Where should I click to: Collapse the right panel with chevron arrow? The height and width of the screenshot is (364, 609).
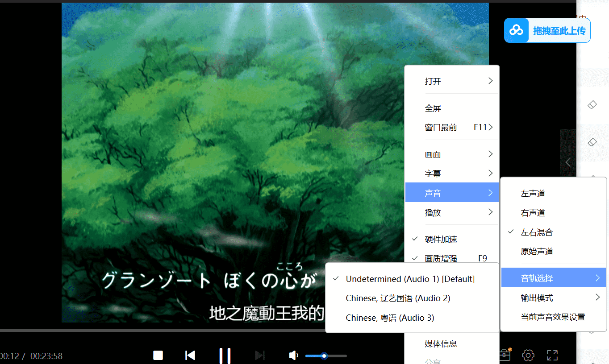(x=568, y=162)
